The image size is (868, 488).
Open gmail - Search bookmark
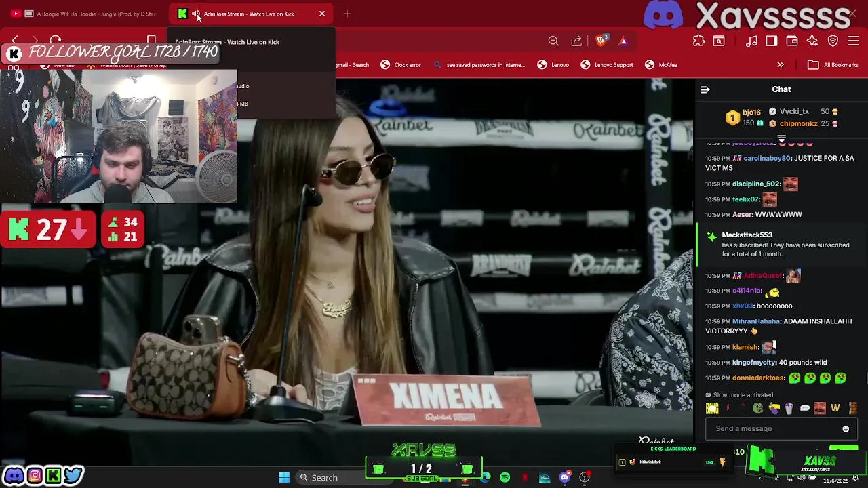[x=353, y=65]
